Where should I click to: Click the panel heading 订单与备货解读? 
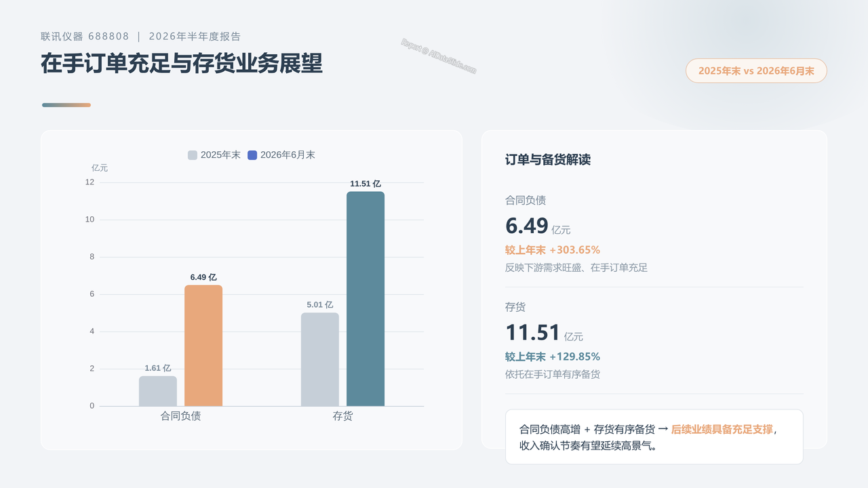click(x=548, y=160)
